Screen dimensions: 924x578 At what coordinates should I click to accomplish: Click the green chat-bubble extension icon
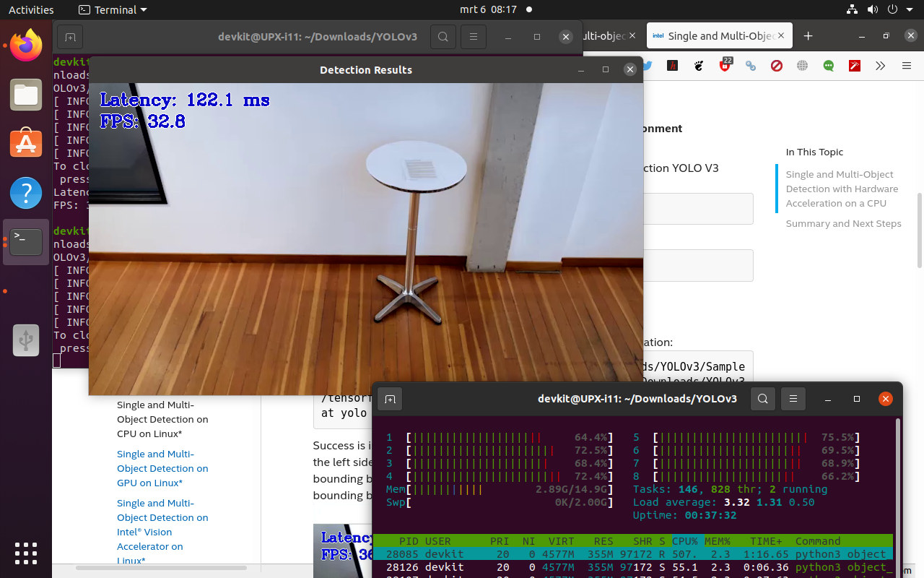point(829,66)
